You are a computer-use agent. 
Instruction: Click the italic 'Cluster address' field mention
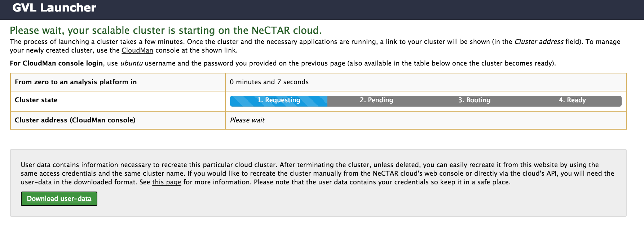539,42
